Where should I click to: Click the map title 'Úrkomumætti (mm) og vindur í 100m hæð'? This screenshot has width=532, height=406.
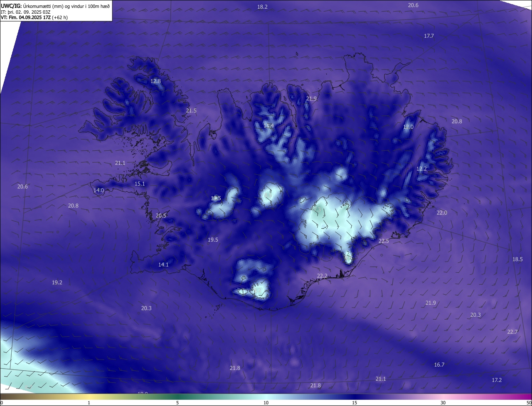point(66,6)
